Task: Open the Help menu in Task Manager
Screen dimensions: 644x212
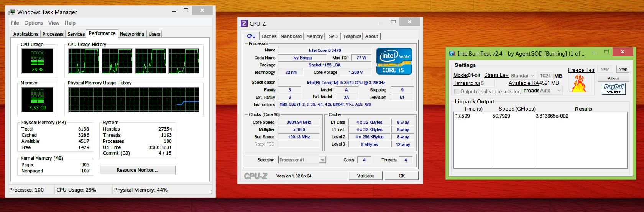Action: pyautogui.click(x=70, y=23)
